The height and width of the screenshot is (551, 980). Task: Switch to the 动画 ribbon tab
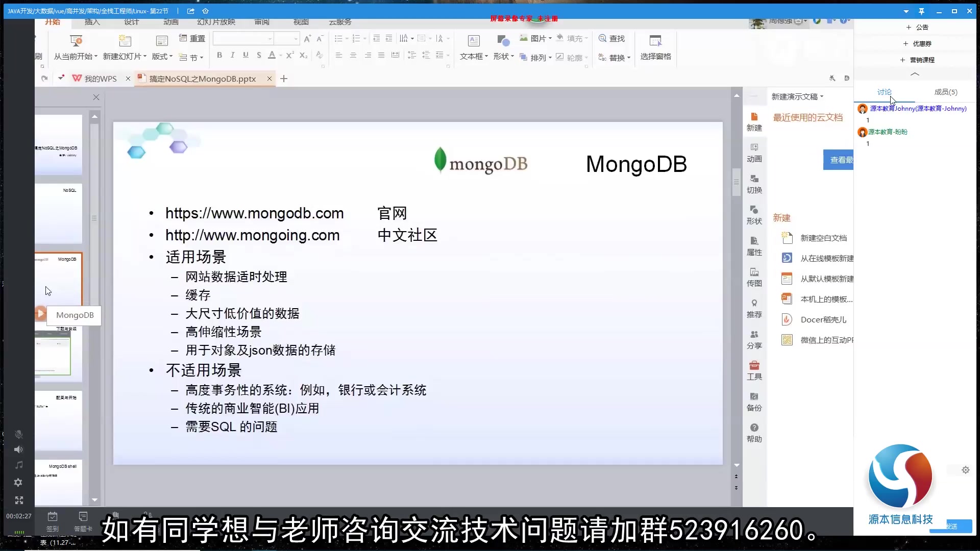point(170,21)
